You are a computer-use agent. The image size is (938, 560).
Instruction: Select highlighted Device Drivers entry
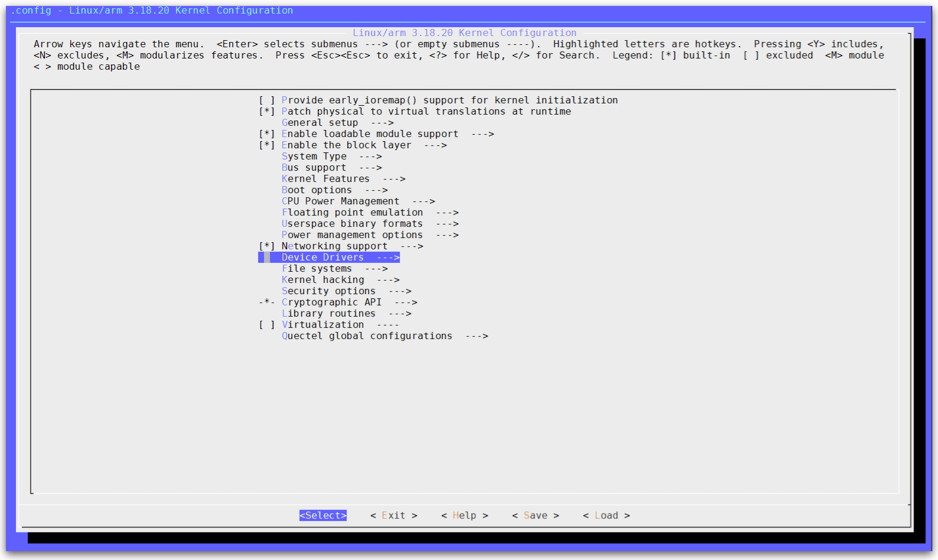pos(329,258)
